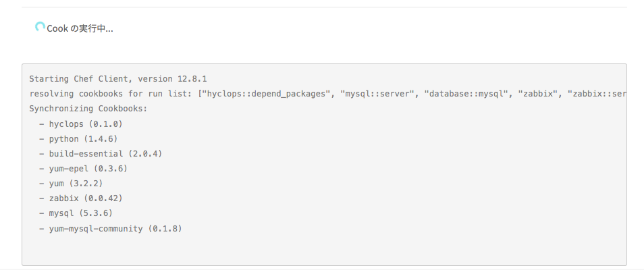Click the mysql (5.3.6) cookbook line
The image size is (644, 272).
(x=76, y=213)
